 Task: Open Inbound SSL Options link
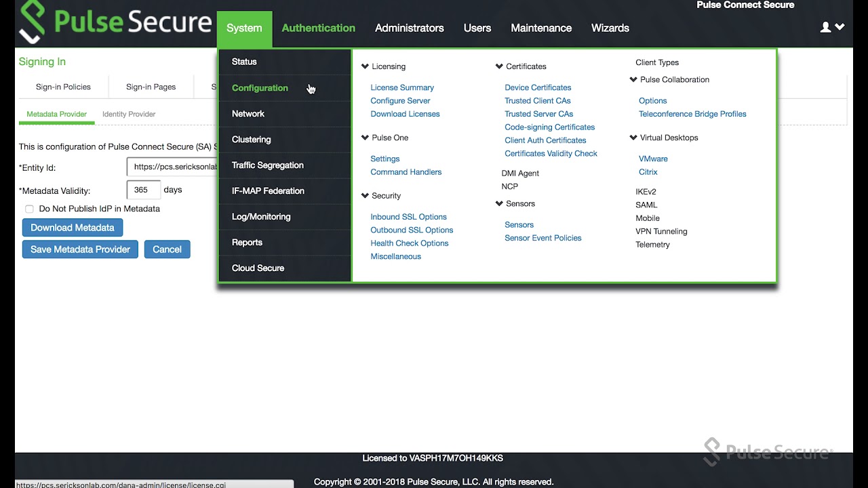pos(408,217)
